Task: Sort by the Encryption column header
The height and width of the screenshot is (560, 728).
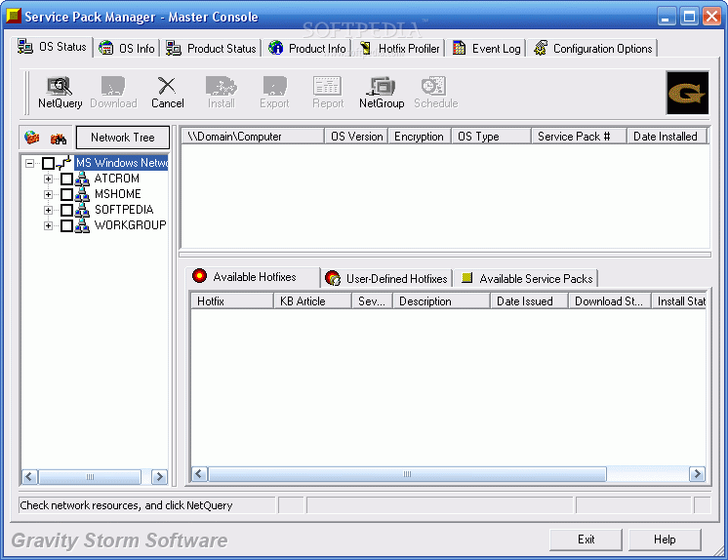Action: [420, 137]
